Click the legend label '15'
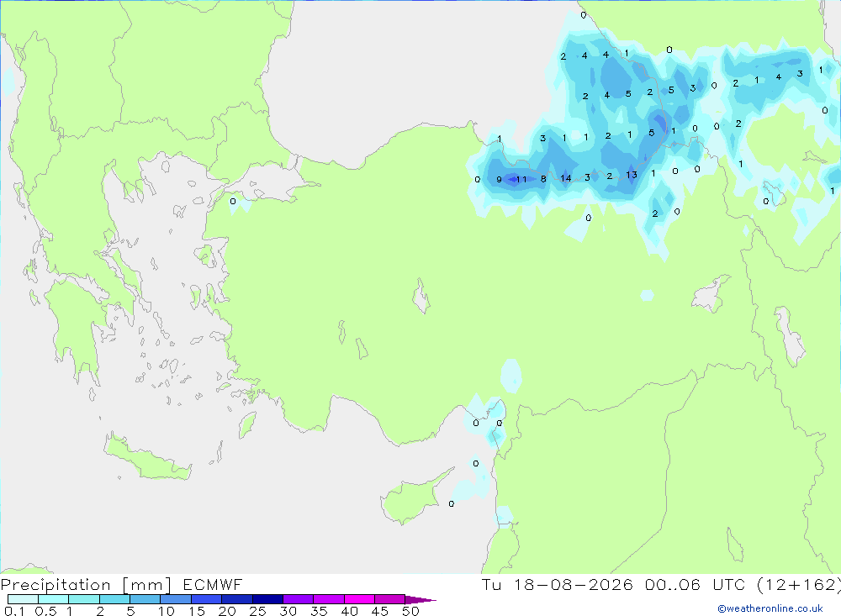 pyautogui.click(x=197, y=611)
